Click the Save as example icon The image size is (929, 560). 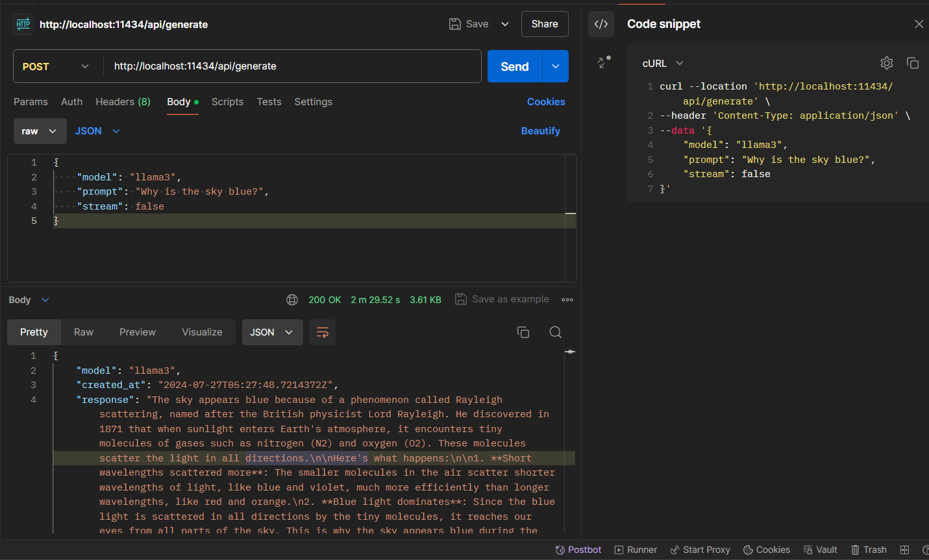[461, 299]
